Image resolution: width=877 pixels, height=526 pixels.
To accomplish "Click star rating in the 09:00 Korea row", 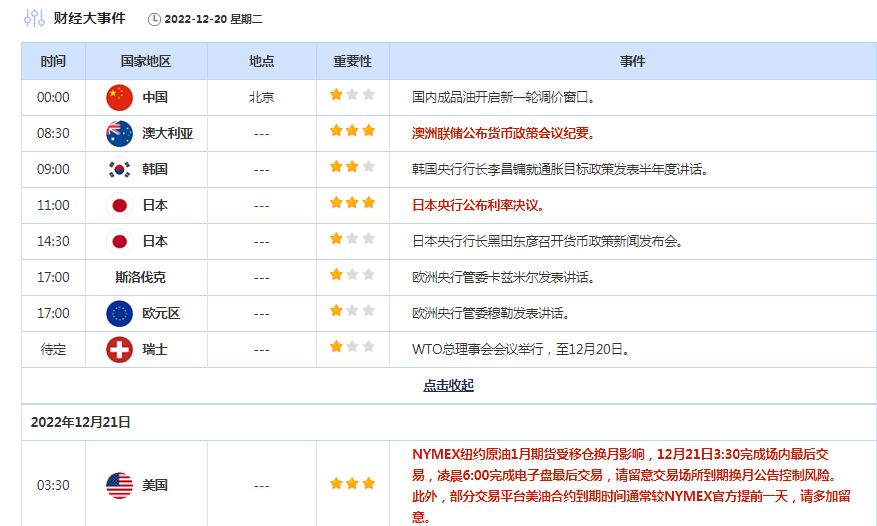I will click(352, 167).
